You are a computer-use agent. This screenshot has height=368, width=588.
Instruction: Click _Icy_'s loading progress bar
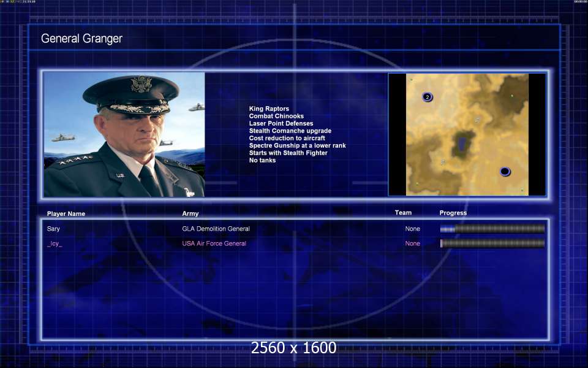tap(492, 243)
